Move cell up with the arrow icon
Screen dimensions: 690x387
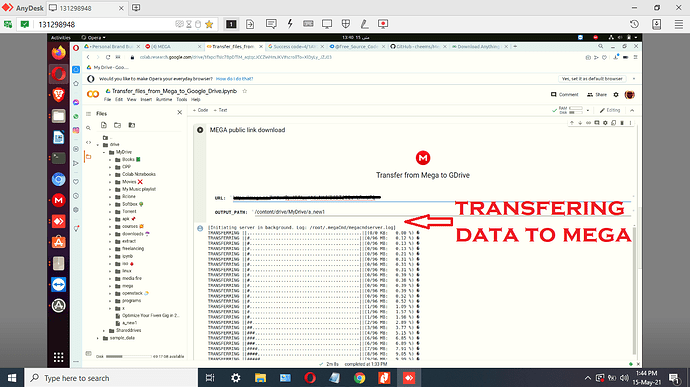(572, 123)
